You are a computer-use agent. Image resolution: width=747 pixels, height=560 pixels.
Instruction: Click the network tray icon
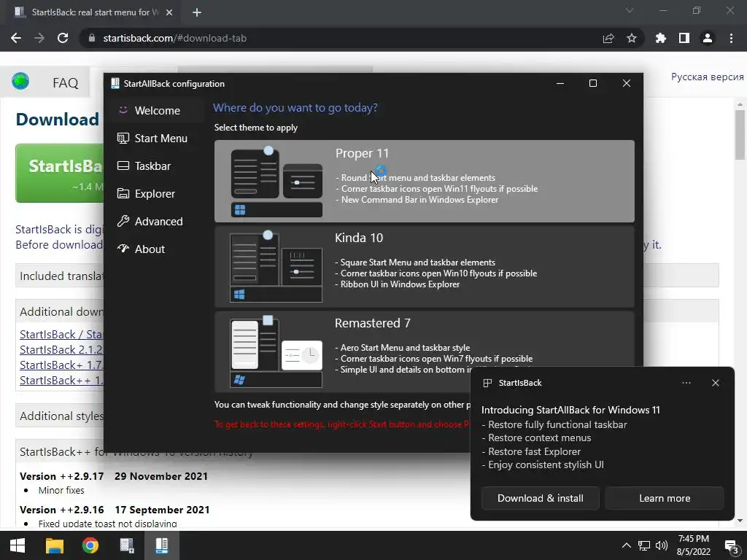(x=644, y=545)
